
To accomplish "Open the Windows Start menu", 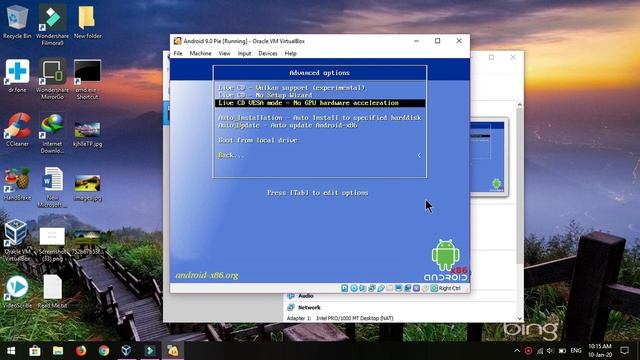I will [11, 351].
